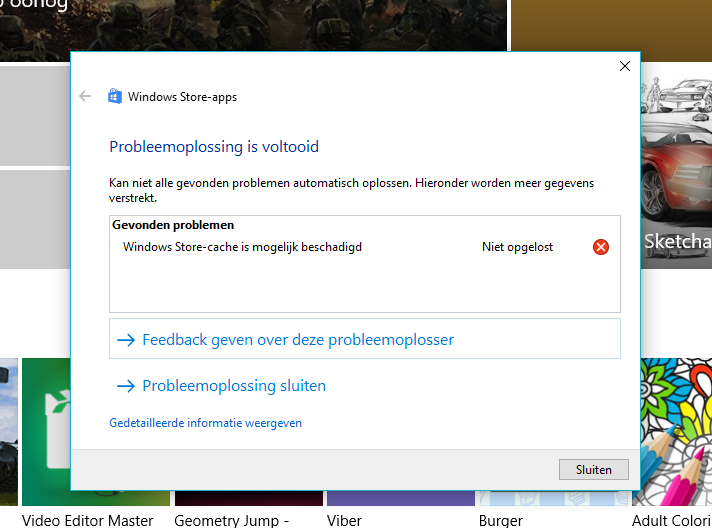Click the red error icon beside Niet opgelost

[x=601, y=247]
